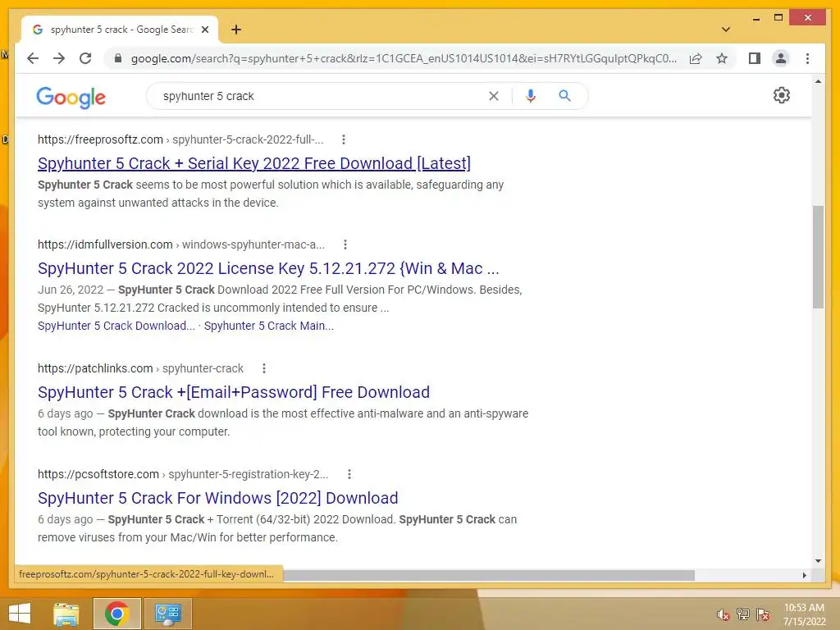The width and height of the screenshot is (840, 630).
Task: Click the scroll down arrow
Action: pyautogui.click(x=818, y=561)
